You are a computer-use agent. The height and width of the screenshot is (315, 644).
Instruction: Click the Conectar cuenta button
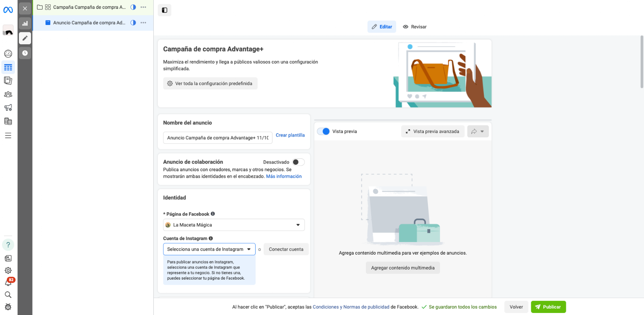coord(286,249)
